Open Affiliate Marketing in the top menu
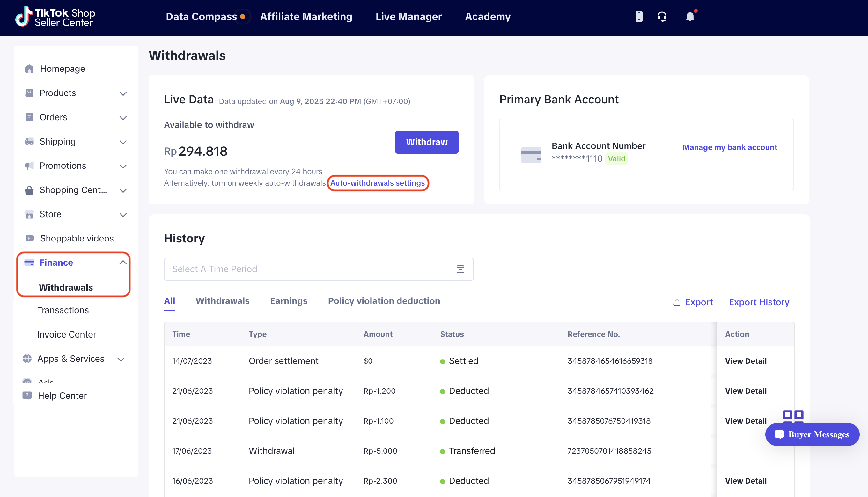The image size is (868, 497). [x=306, y=16]
